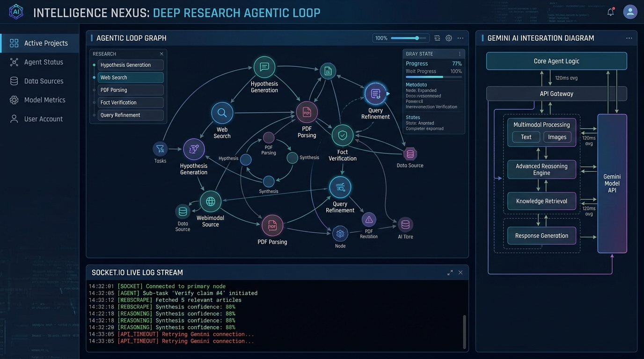Open the Gray State kebab menu

(460, 54)
